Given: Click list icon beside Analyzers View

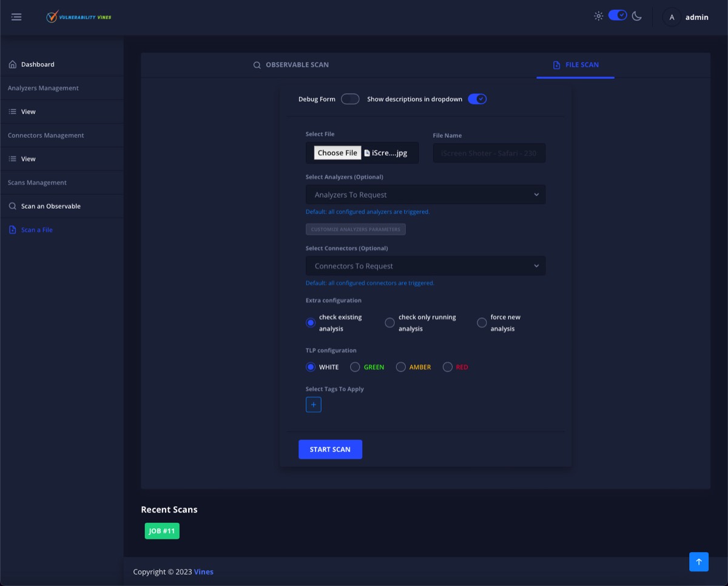Looking at the screenshot, I should 13,112.
